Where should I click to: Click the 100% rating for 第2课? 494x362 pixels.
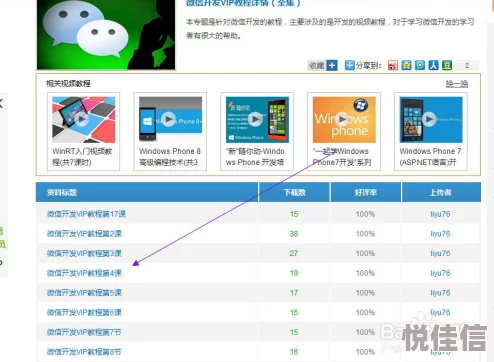click(365, 234)
